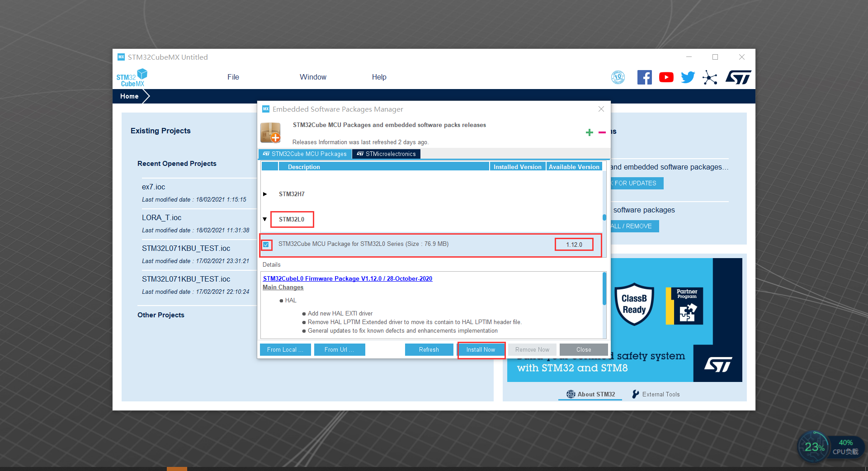
Task: Click the ST logo in the toolbar
Action: click(x=738, y=77)
